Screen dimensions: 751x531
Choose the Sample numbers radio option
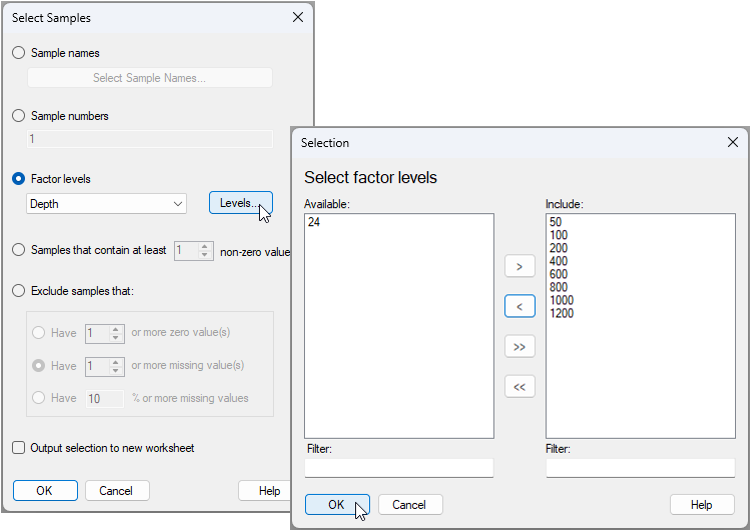pyautogui.click(x=19, y=116)
